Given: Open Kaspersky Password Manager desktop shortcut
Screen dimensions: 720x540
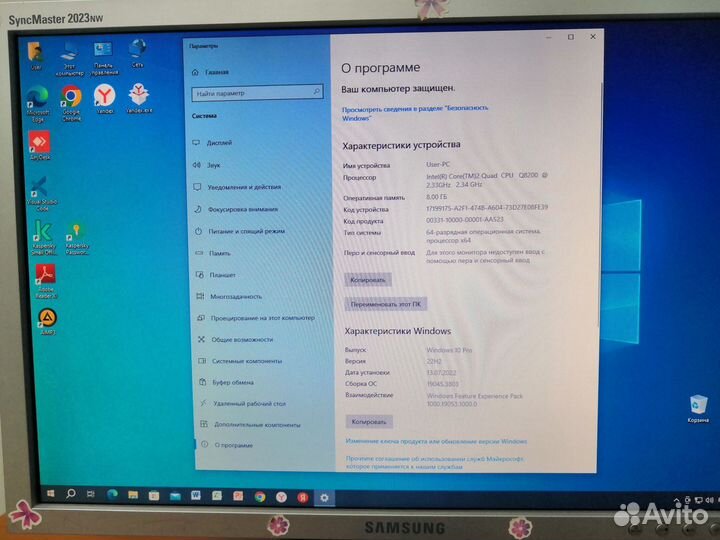Looking at the screenshot, I should (77, 239).
